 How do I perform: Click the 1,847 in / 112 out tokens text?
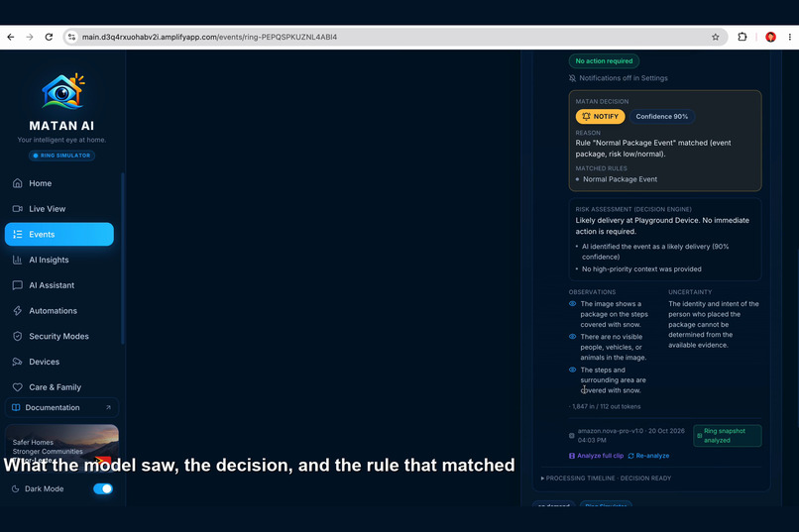point(605,406)
